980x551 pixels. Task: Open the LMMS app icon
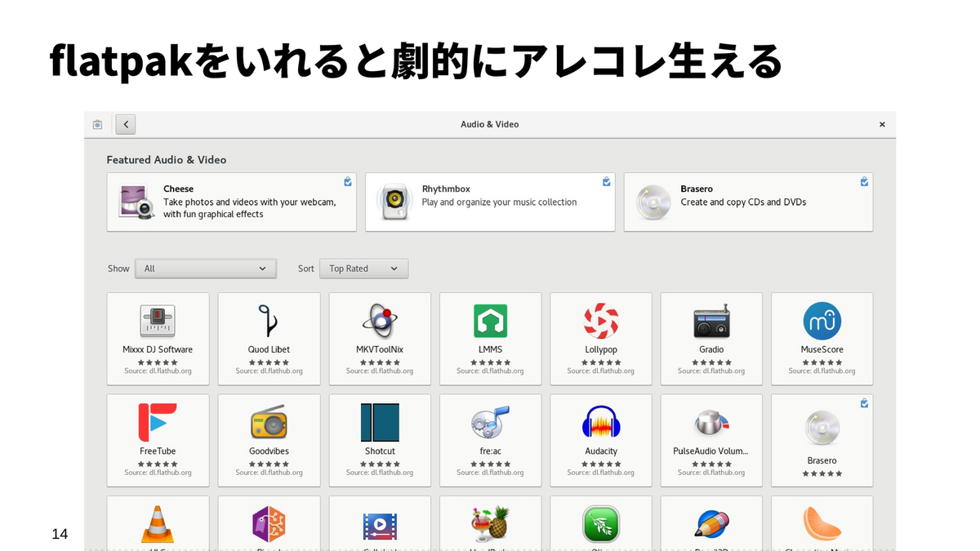tap(490, 321)
